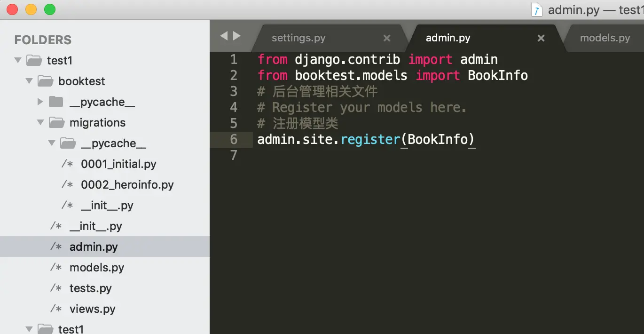The height and width of the screenshot is (334, 644).
Task: Open __init__.py inside migrations folder
Action: (107, 205)
